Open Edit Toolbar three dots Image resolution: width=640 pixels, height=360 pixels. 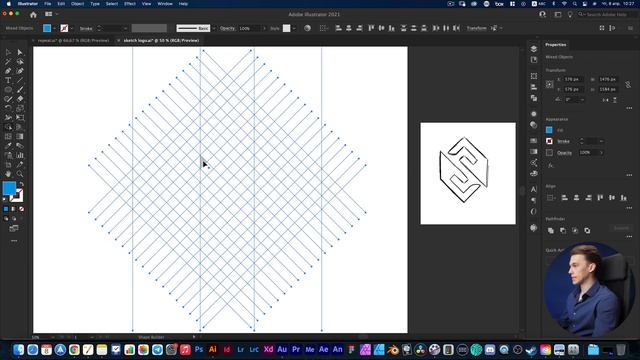pos(14,241)
